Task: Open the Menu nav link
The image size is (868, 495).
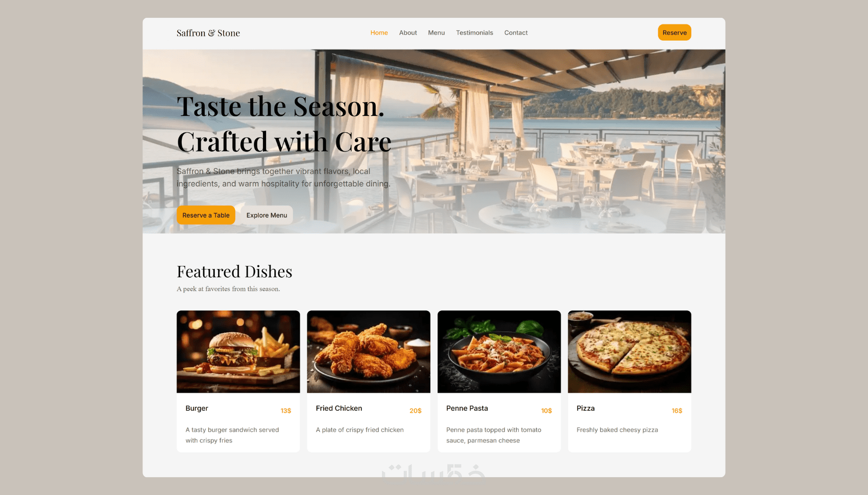Action: point(436,33)
